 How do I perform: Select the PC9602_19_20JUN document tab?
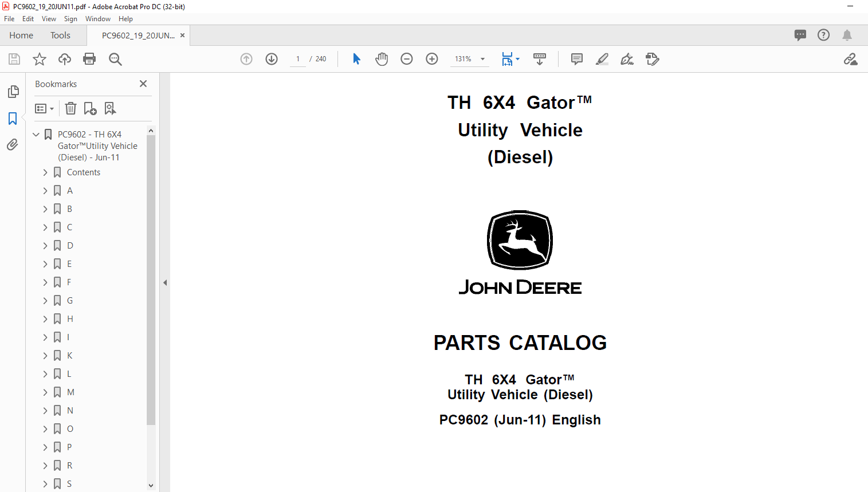point(138,36)
